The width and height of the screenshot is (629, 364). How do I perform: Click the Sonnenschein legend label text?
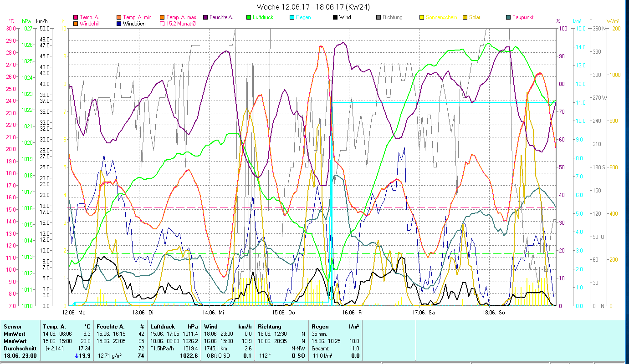pos(440,18)
